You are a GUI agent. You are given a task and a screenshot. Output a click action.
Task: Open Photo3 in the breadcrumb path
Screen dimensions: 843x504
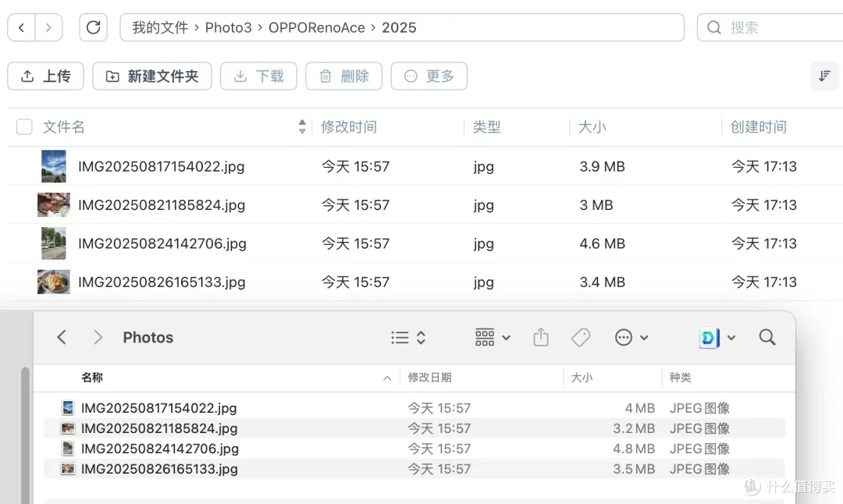click(x=229, y=27)
